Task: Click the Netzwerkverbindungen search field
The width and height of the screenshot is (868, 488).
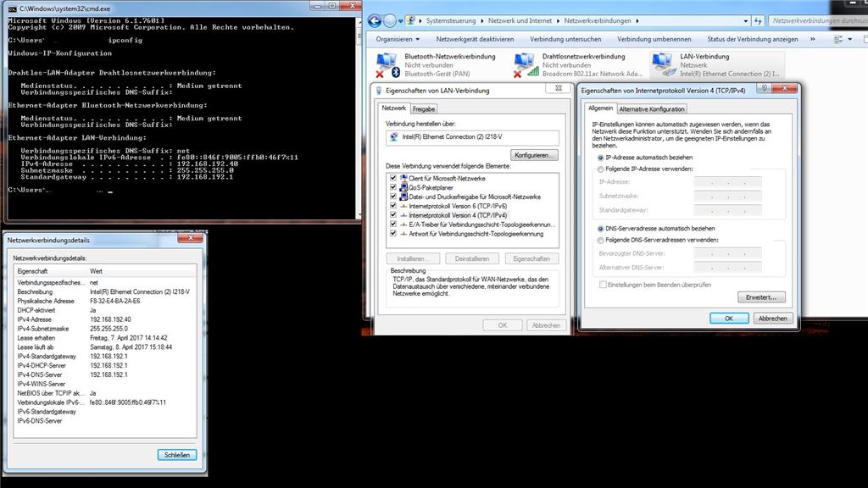Action: [818, 21]
